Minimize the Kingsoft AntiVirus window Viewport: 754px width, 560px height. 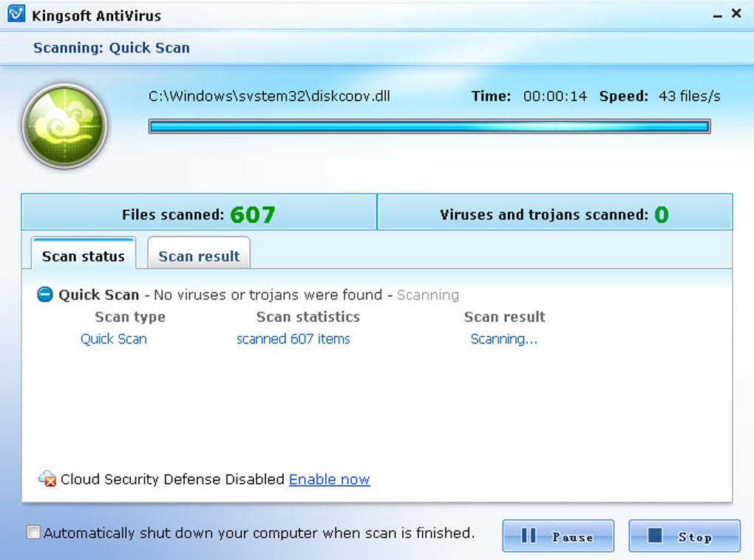tap(718, 16)
